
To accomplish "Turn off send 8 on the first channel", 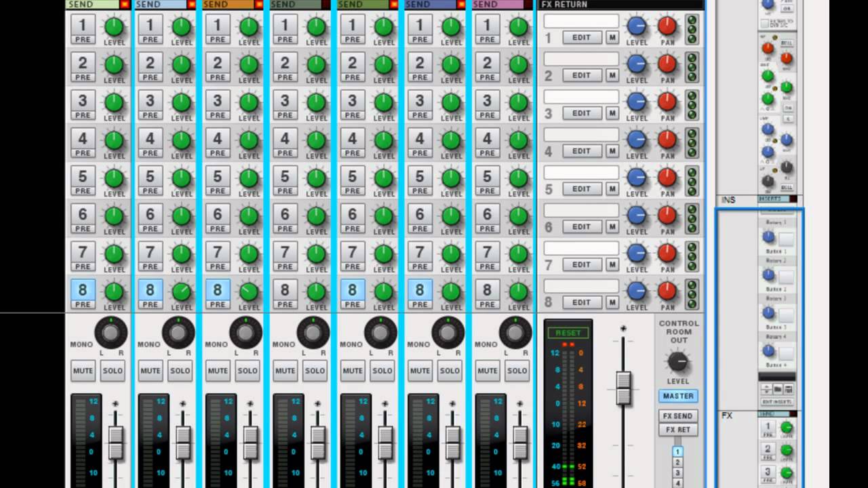I will coord(83,290).
